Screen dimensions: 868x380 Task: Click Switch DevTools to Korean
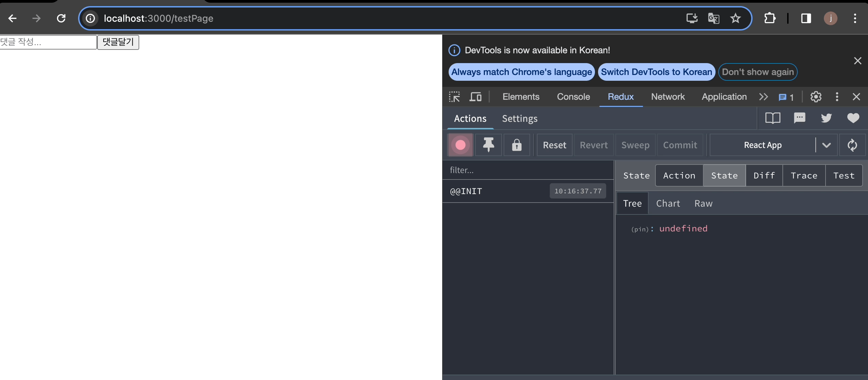(656, 72)
